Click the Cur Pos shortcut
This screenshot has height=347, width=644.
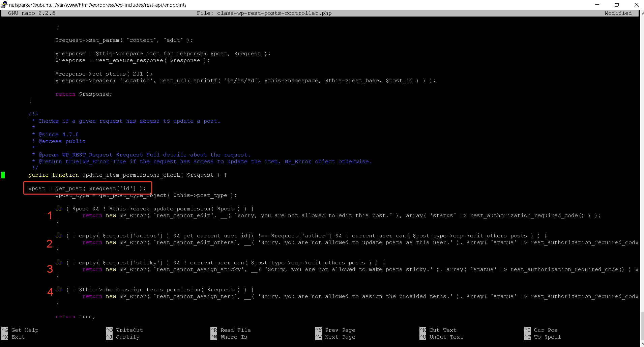click(545, 330)
